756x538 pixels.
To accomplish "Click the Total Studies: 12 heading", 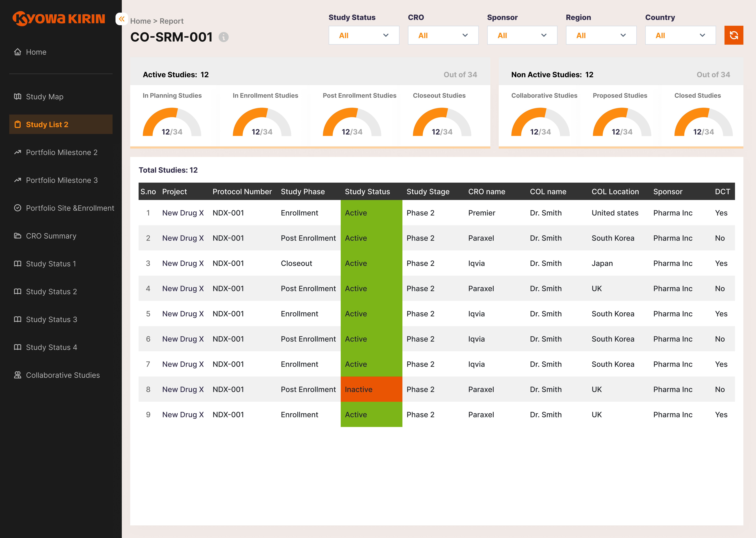I will 168,170.
